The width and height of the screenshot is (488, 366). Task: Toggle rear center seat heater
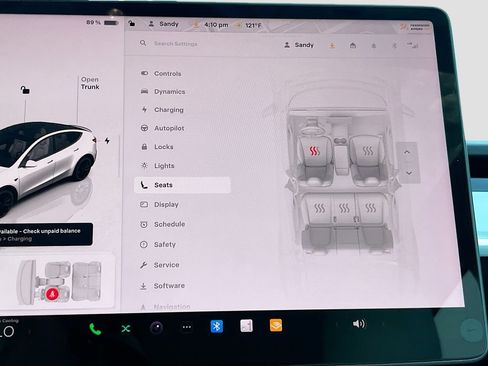[344, 208]
